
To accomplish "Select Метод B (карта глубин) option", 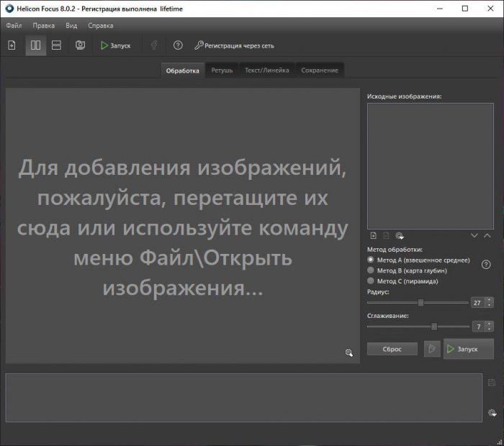I will tap(372, 270).
